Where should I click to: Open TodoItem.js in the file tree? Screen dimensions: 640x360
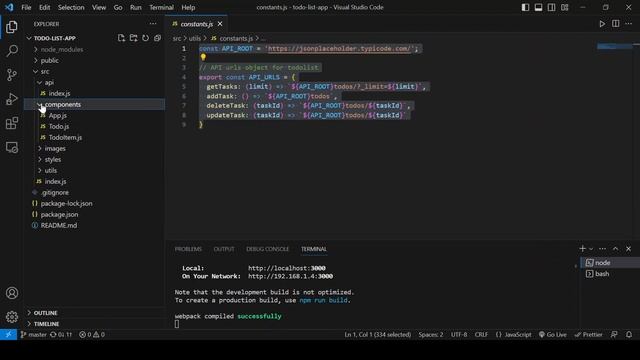point(94,138)
